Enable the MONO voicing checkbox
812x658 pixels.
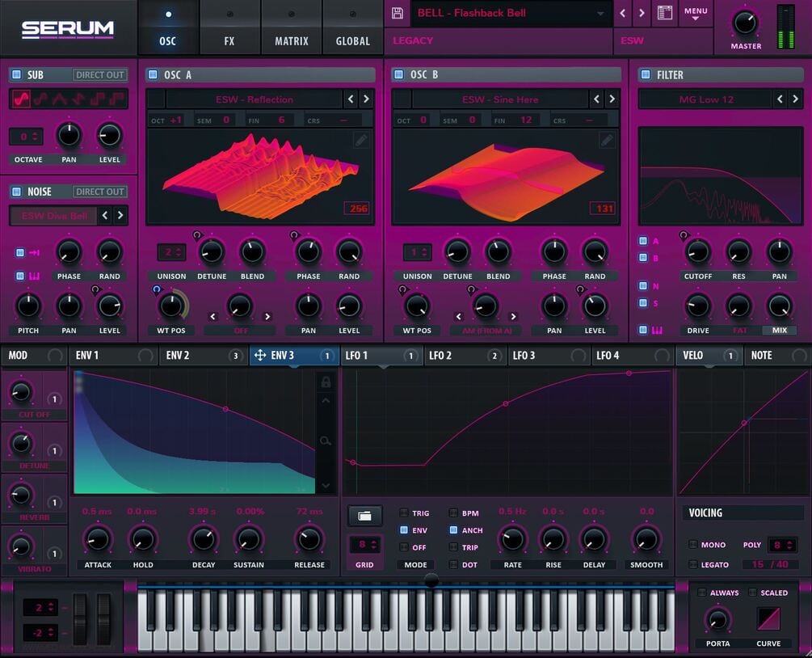[x=693, y=544]
